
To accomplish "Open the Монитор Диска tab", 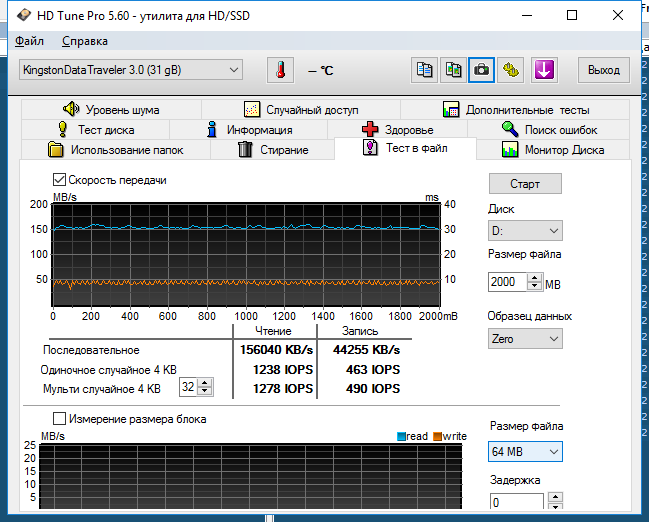I will click(x=553, y=149).
